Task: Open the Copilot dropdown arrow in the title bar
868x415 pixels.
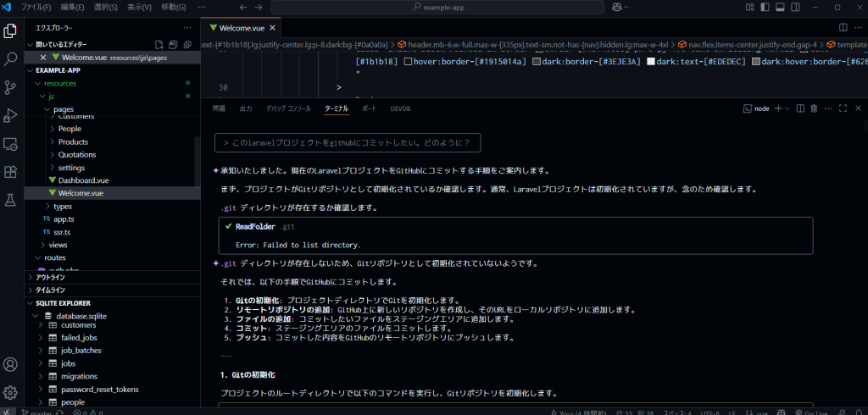Action: click(626, 7)
